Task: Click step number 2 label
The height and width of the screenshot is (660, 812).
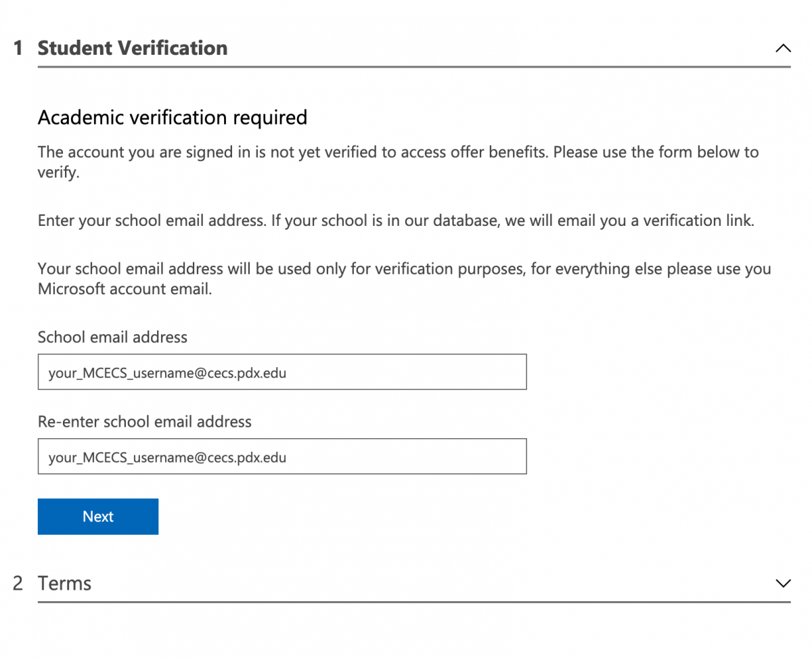Action: coord(17,582)
